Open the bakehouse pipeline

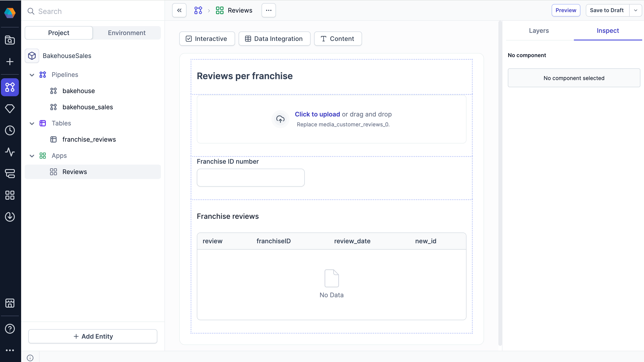coord(78,91)
